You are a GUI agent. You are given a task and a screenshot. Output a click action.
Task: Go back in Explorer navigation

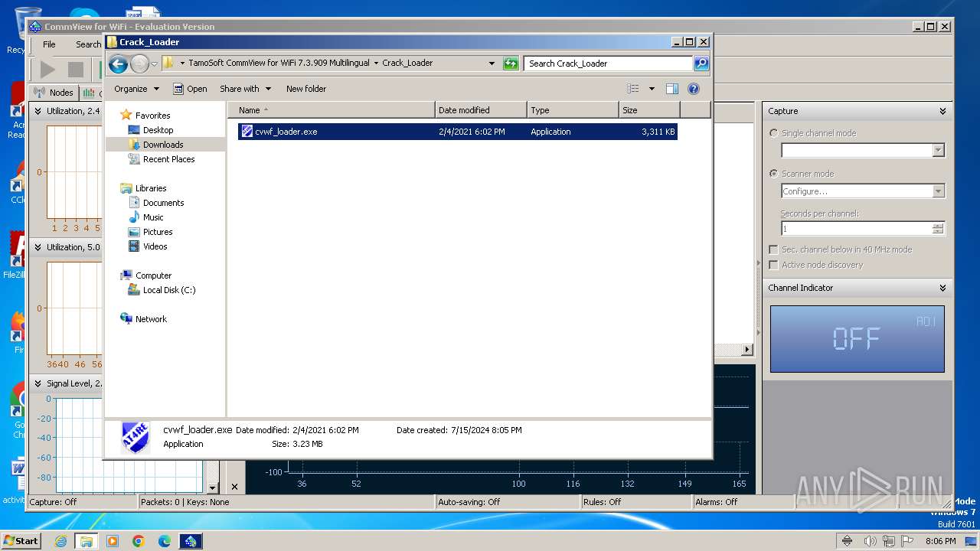pos(118,64)
